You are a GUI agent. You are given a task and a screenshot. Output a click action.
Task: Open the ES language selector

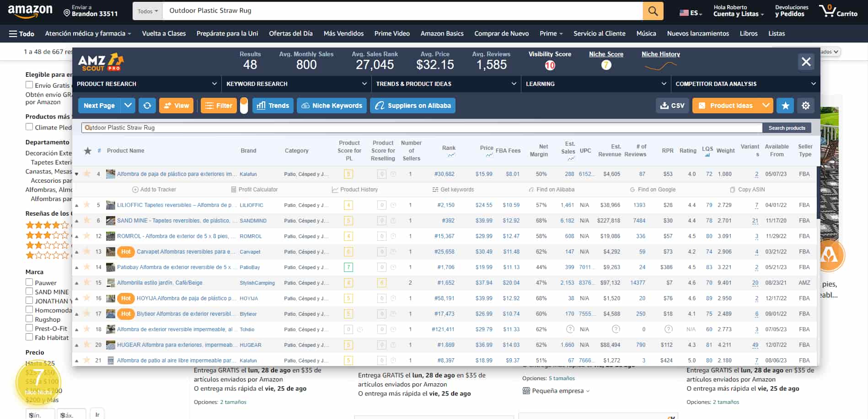click(691, 13)
